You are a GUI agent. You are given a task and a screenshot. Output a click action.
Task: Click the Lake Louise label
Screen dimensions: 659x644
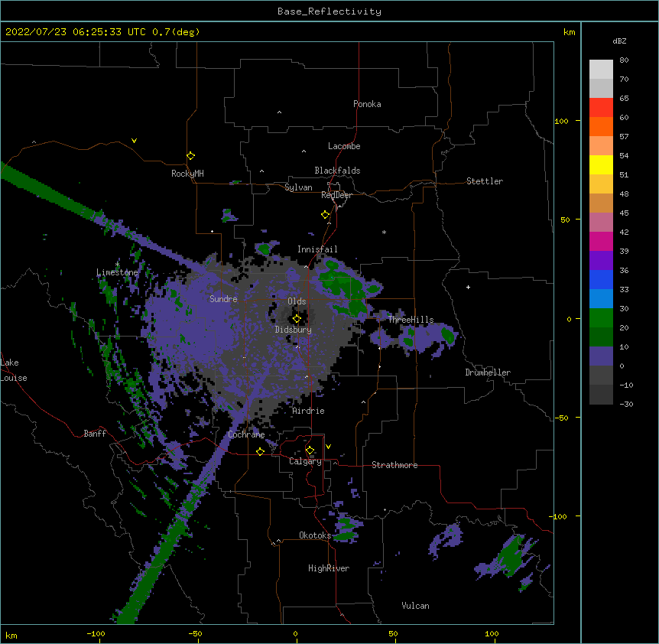pos(14,370)
